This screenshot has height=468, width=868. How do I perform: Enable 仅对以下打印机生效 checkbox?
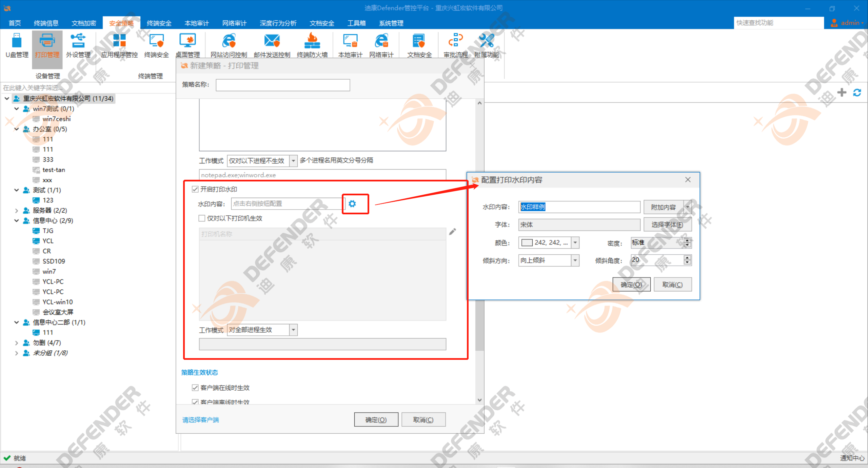pyautogui.click(x=202, y=218)
